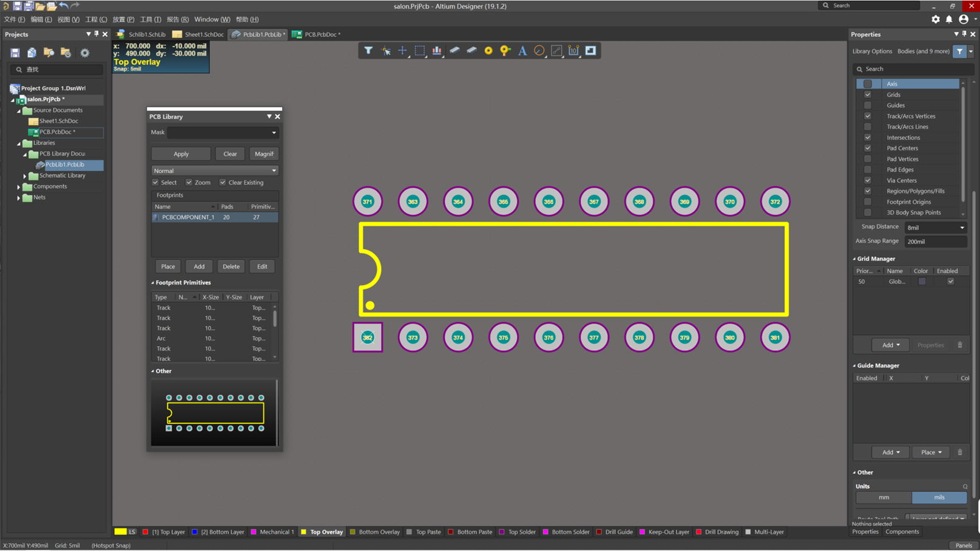Switch units to mm

(x=884, y=498)
